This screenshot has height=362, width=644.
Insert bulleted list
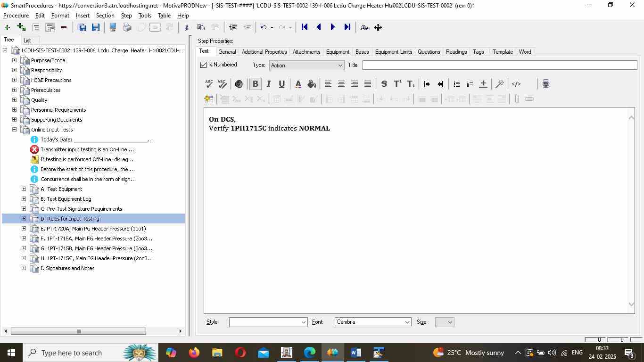456,84
